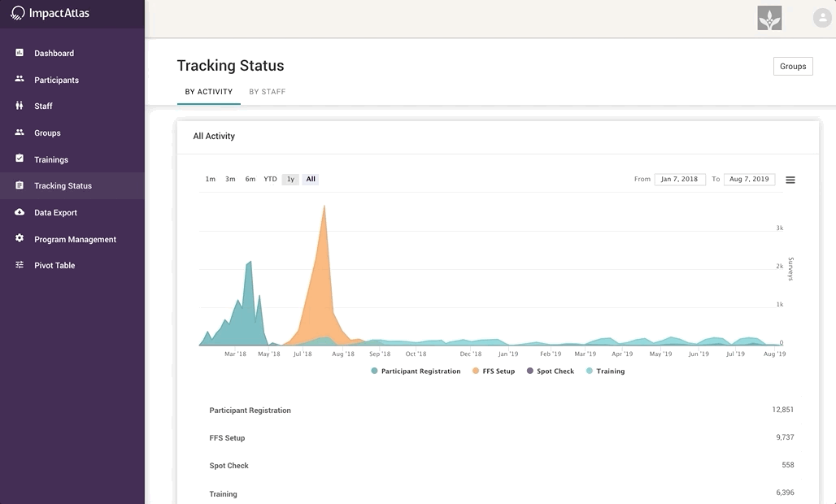The height and width of the screenshot is (504, 836).
Task: Switch to the By Activity tab
Action: (208, 92)
